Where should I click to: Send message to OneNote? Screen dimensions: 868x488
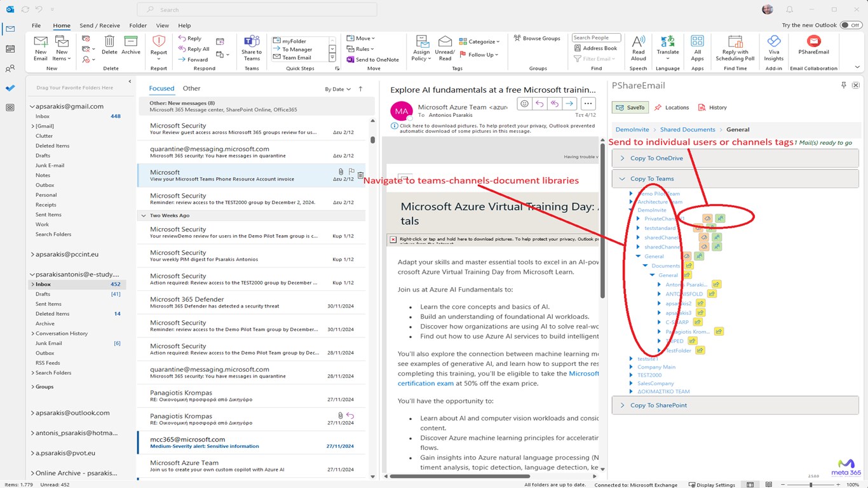point(373,59)
